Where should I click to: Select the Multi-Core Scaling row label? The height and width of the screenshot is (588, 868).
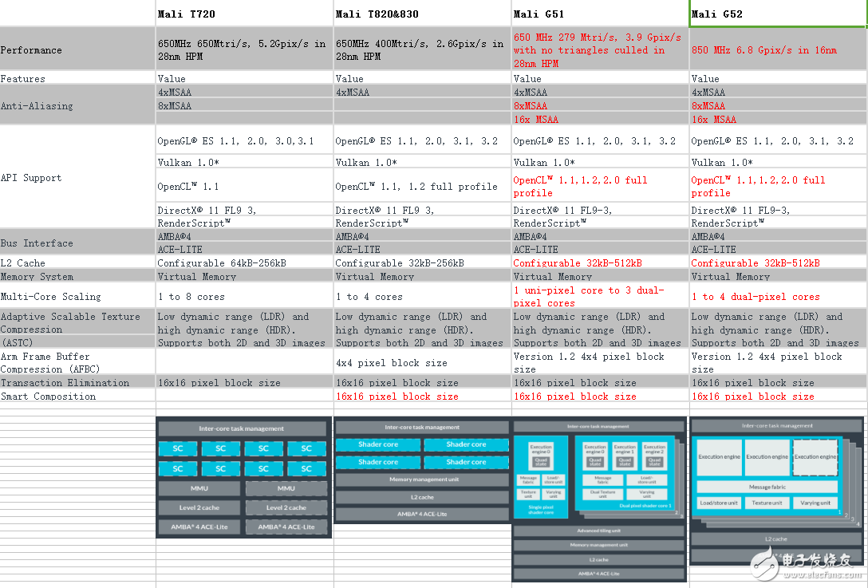[77, 296]
